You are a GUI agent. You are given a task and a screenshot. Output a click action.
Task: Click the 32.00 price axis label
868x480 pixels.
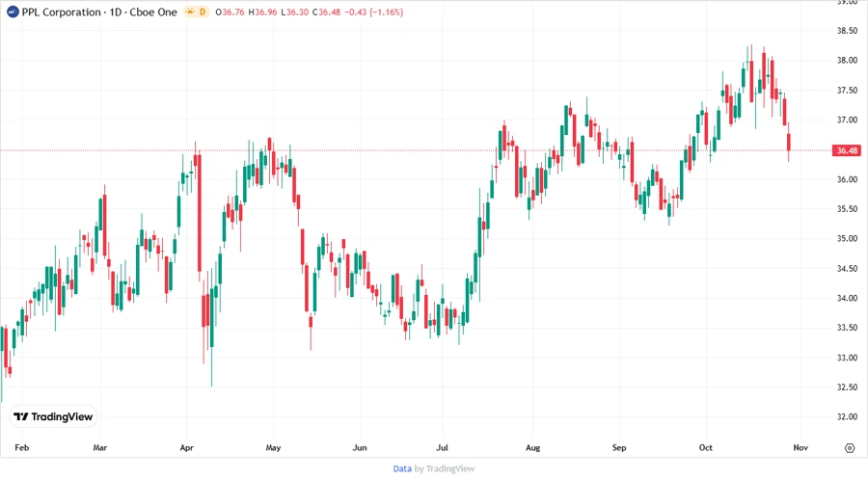click(x=847, y=416)
